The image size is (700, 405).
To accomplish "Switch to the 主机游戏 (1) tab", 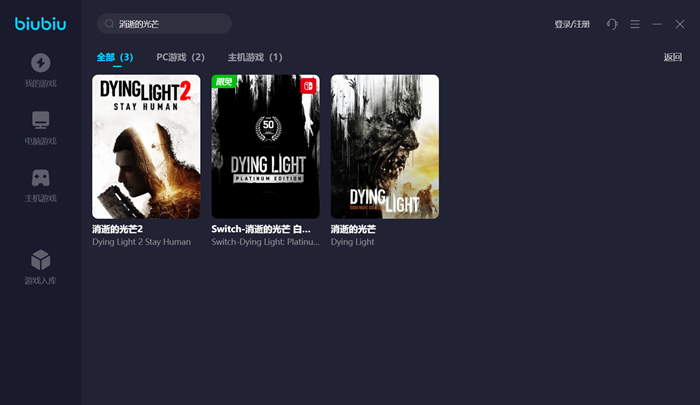I will [255, 57].
